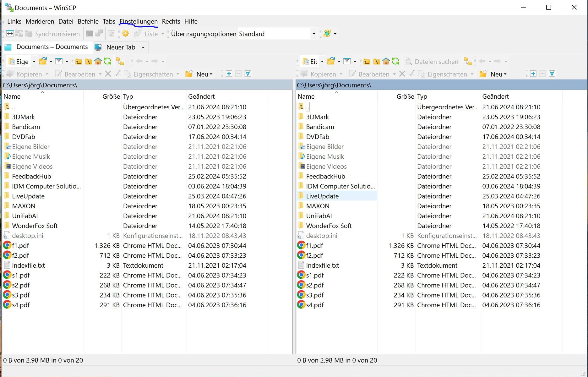
Task: Go to parent directory in left panel
Action: tap(79, 61)
